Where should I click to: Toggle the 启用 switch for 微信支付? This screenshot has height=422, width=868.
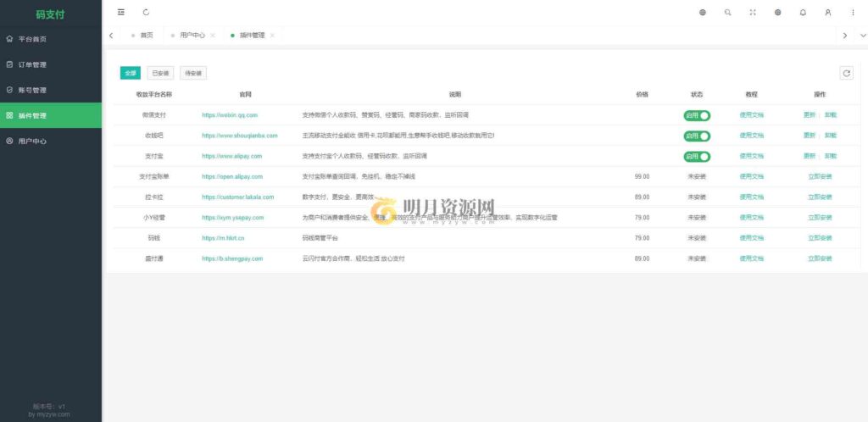tap(697, 115)
